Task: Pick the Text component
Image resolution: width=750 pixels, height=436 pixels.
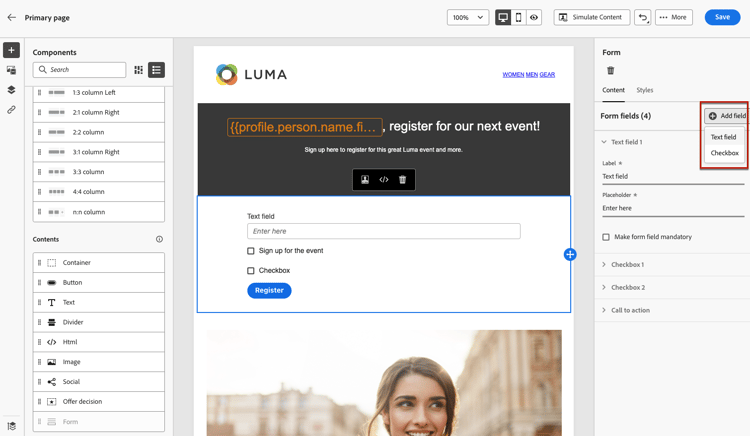Action: (x=99, y=302)
